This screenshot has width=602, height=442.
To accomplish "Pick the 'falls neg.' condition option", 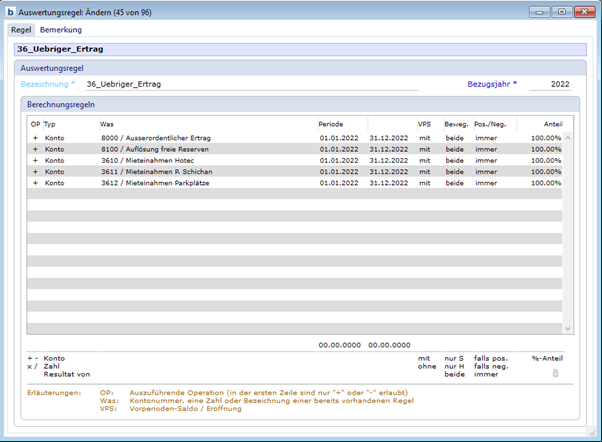I will [x=492, y=365].
